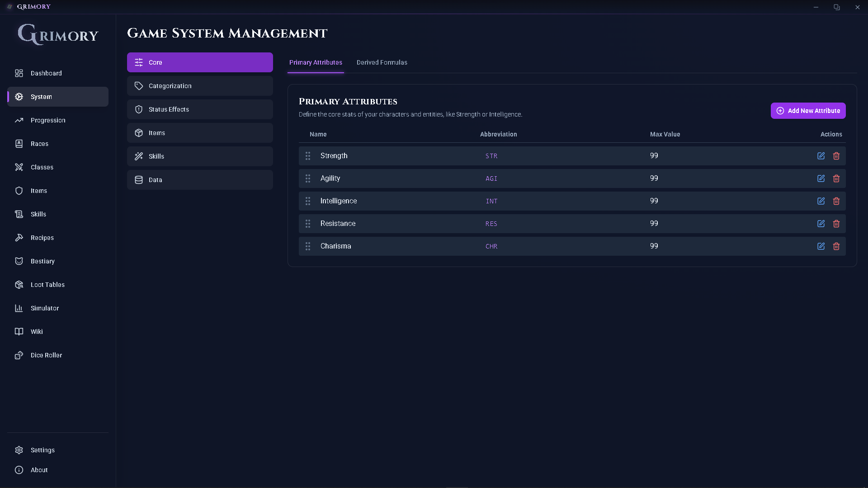This screenshot has height=488, width=868.
Task: Click the edit icon for Intelligence row
Action: (x=821, y=201)
